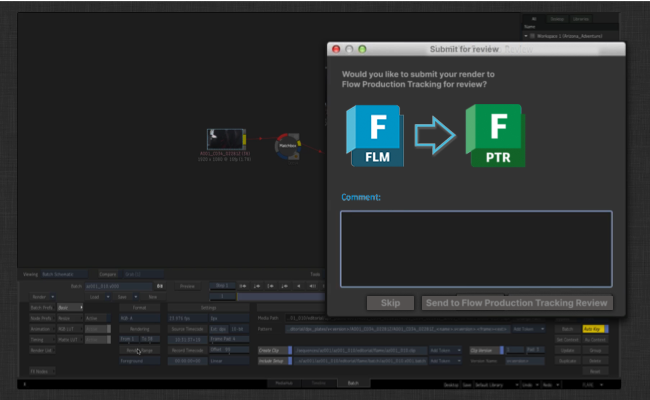Open the Viewing Batch Schematic dropdown
The width and height of the screenshot is (650, 400).
coord(65,274)
